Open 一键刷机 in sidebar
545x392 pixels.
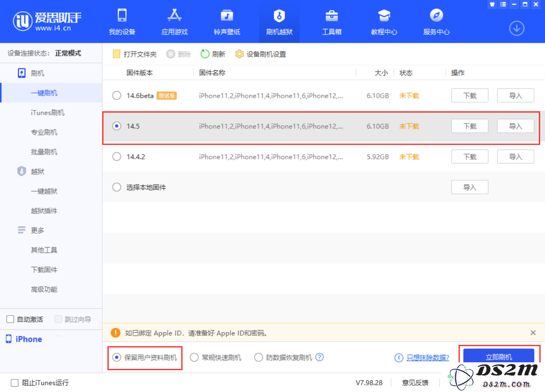pyautogui.click(x=51, y=93)
